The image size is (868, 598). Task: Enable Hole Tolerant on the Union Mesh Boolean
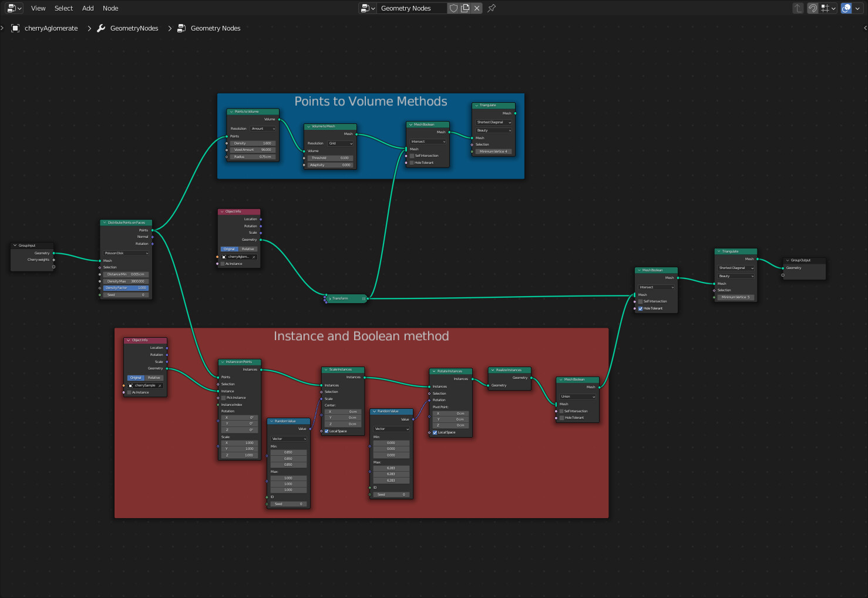(561, 418)
